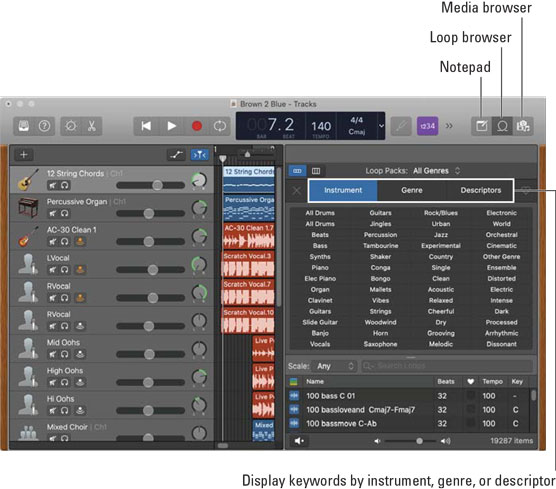
Task: Solo the Percussive Organ track
Action: (x=65, y=213)
